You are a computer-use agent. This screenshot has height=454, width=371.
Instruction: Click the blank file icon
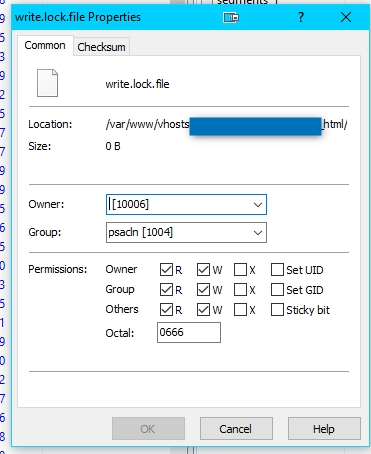click(x=47, y=83)
